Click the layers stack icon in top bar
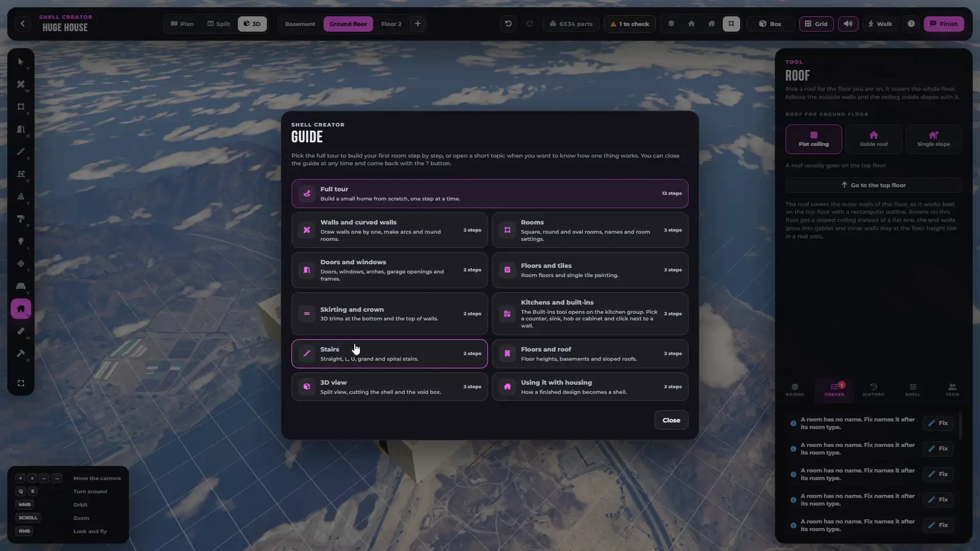The width and height of the screenshot is (980, 551). click(671, 24)
